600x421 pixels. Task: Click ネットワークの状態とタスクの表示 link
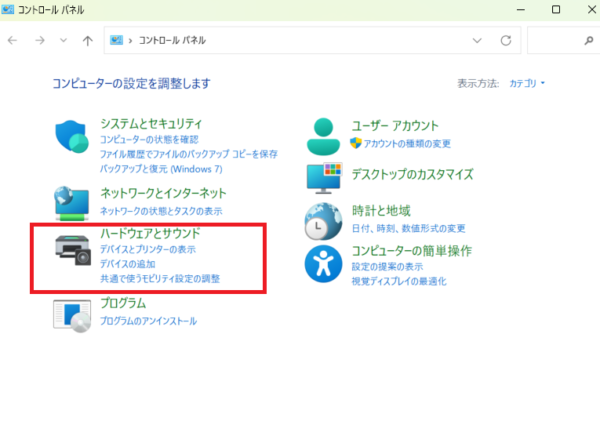point(161,211)
